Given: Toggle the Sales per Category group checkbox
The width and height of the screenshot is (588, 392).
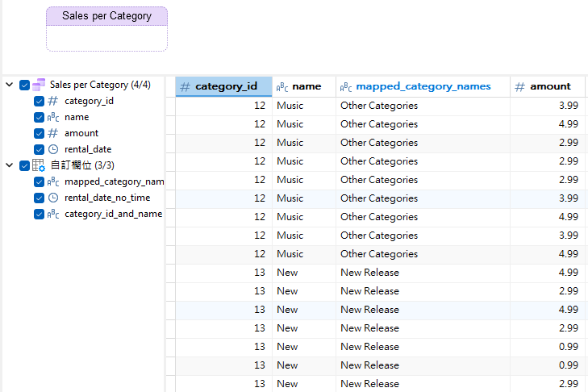Looking at the screenshot, I should click(x=24, y=85).
